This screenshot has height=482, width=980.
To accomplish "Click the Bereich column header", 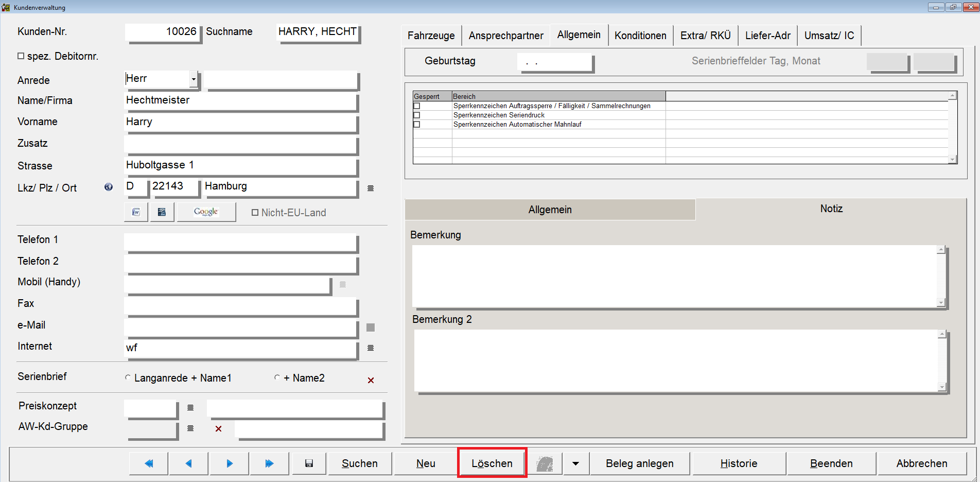I will (x=558, y=96).
